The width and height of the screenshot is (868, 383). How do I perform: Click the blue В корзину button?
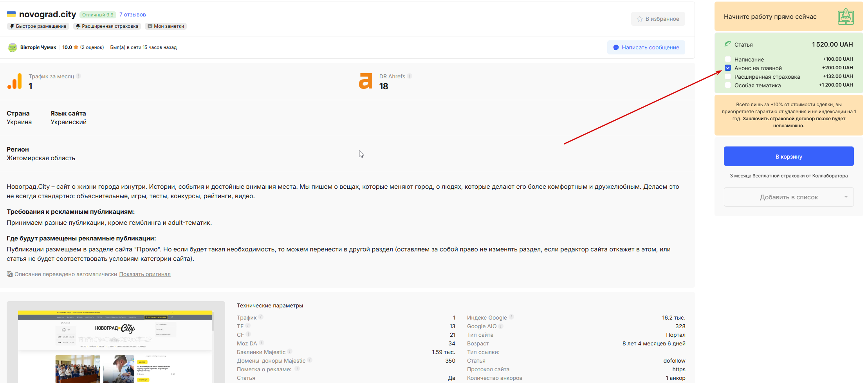pos(789,156)
